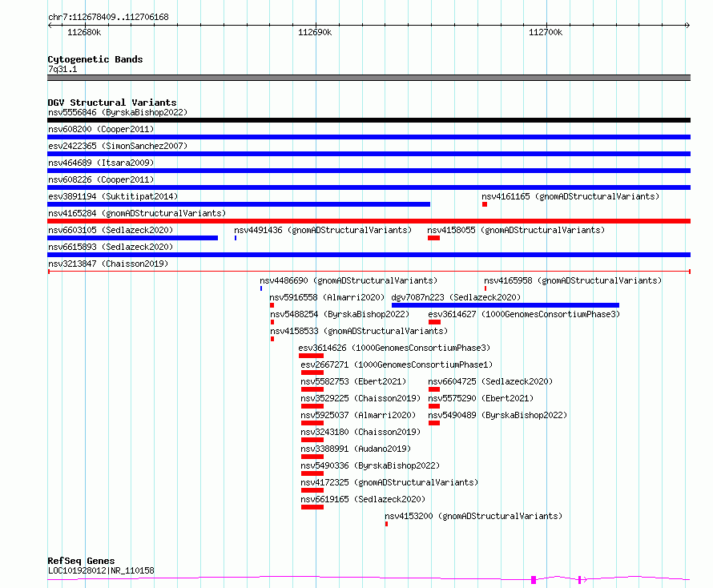Click nsv464689 (Itsara2009) label

(x=101, y=163)
